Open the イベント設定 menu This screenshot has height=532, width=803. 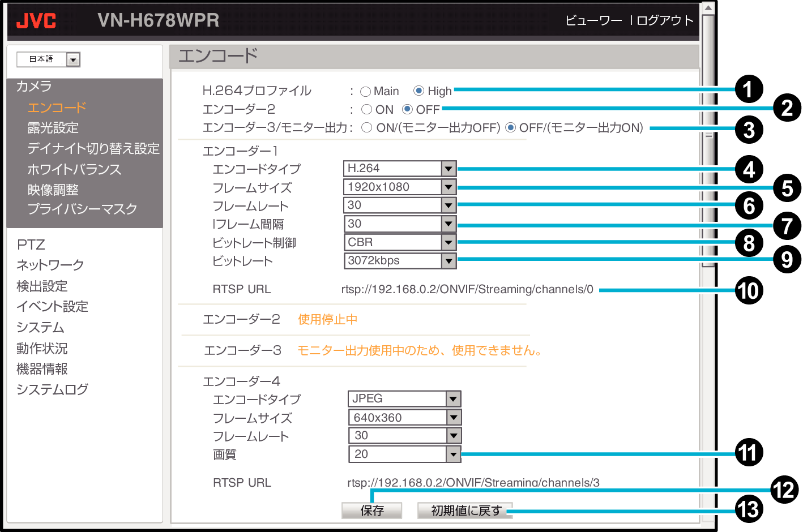53,307
